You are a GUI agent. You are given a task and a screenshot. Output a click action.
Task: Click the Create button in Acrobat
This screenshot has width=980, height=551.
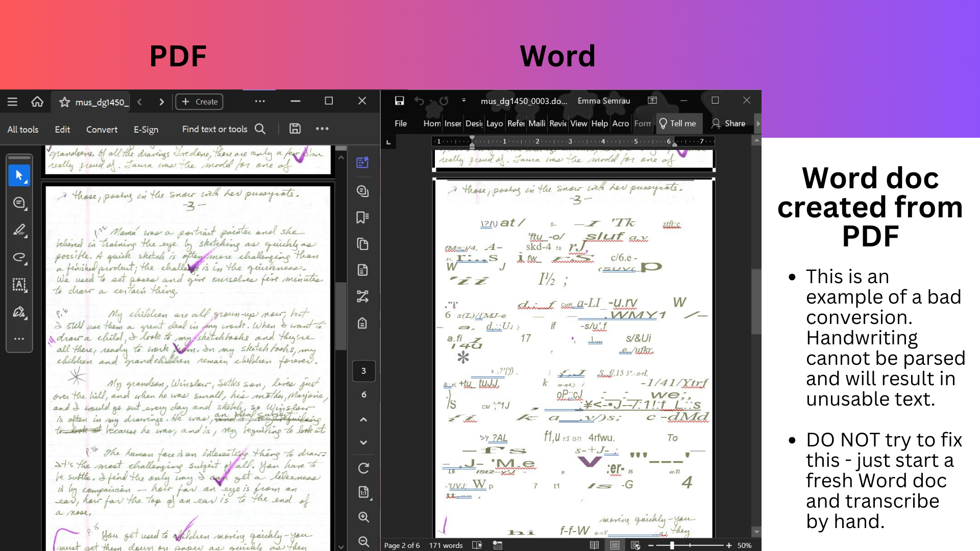(x=200, y=102)
